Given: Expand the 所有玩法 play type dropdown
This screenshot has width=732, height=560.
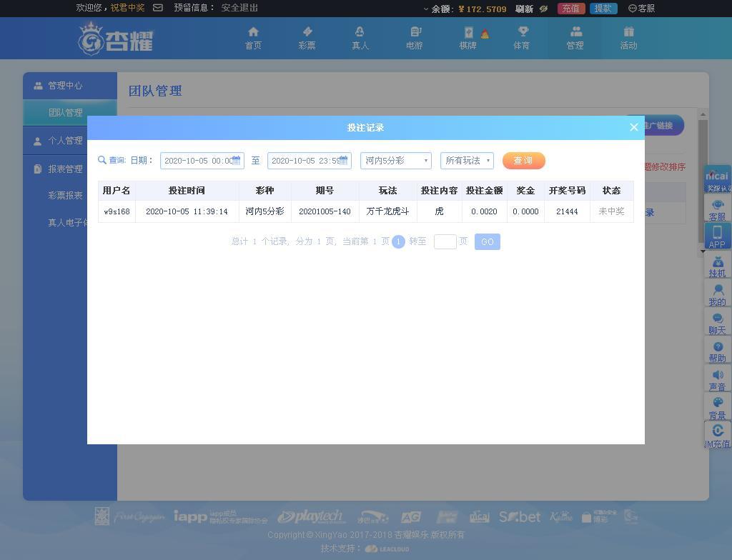Looking at the screenshot, I should click(467, 161).
